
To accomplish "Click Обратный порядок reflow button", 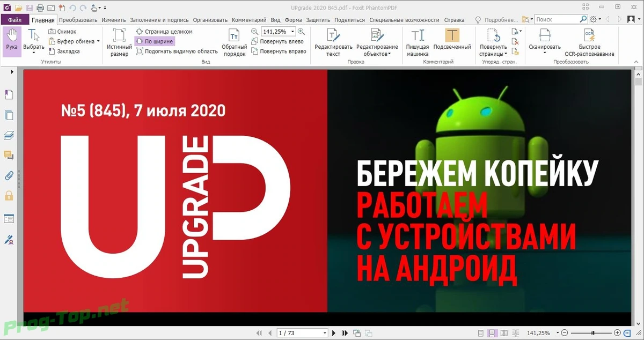I will click(235, 42).
